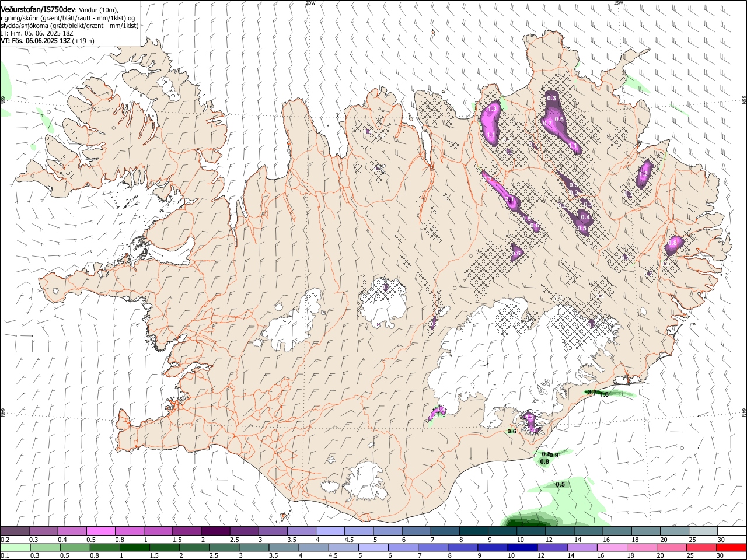
Task: Click the 4.5 label under the lower legend row
Action: coord(333,555)
